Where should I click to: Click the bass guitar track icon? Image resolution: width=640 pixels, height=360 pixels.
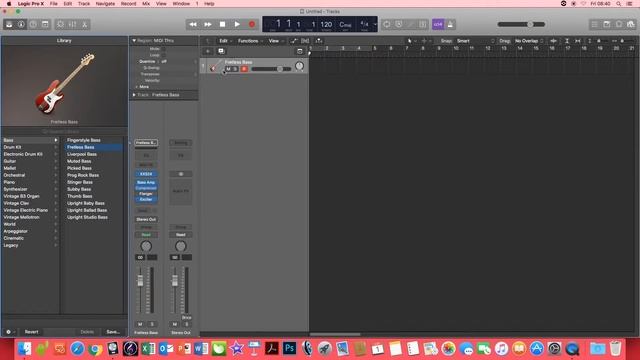tap(215, 66)
